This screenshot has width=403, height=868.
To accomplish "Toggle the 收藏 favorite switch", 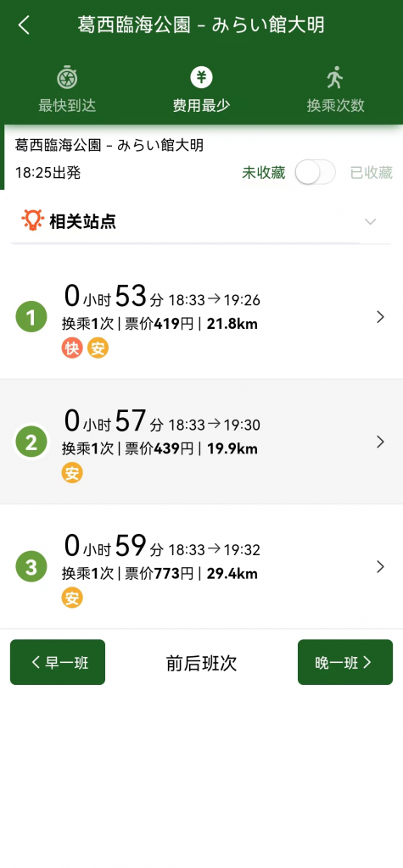I will click(x=315, y=173).
